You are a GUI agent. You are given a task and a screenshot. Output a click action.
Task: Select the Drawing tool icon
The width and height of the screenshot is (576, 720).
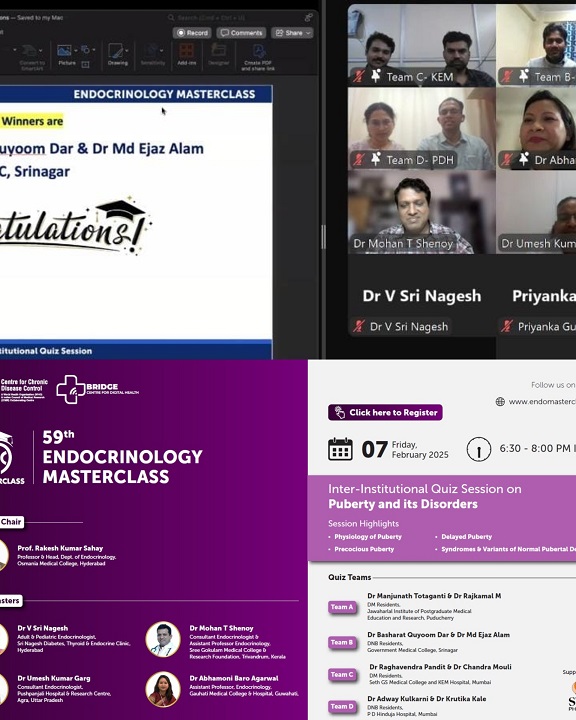coord(115,51)
